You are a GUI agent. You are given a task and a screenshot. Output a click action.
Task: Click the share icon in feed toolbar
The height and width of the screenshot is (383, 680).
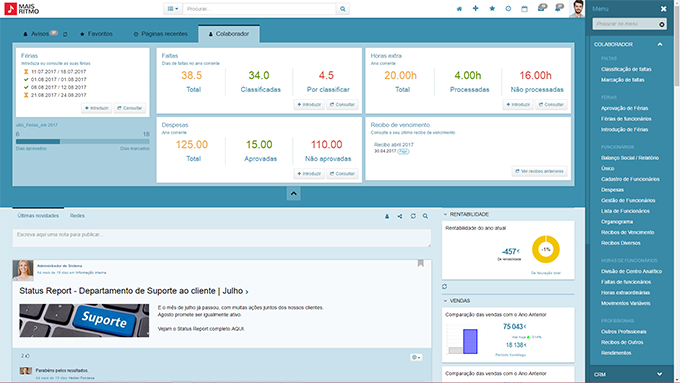400,216
